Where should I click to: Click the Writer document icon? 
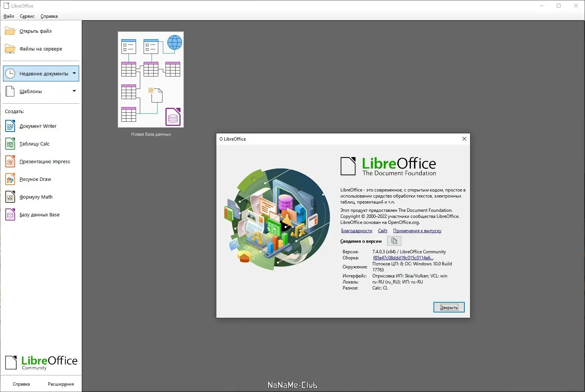(10, 126)
